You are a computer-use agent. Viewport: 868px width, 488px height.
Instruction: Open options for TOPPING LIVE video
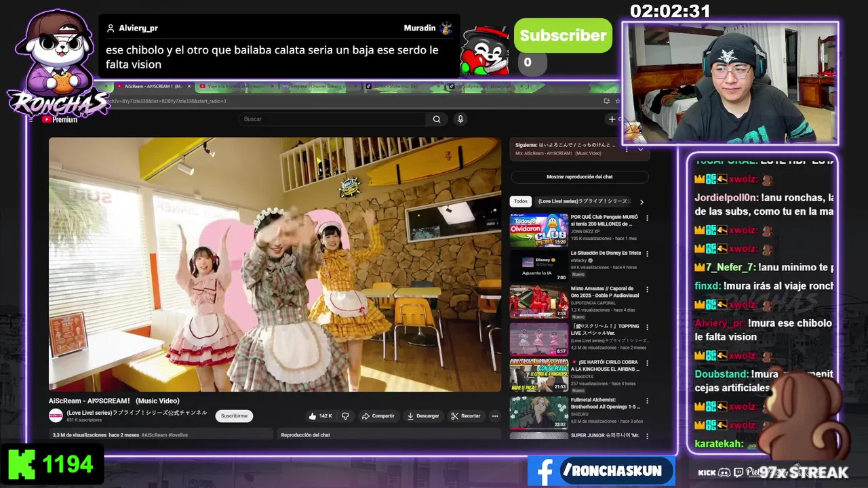[x=647, y=327]
